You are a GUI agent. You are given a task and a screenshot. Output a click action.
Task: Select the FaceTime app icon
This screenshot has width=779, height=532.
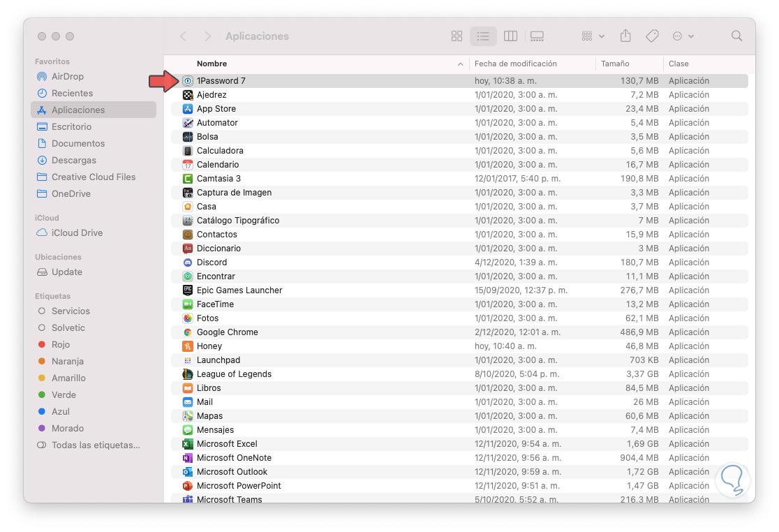[x=187, y=304]
